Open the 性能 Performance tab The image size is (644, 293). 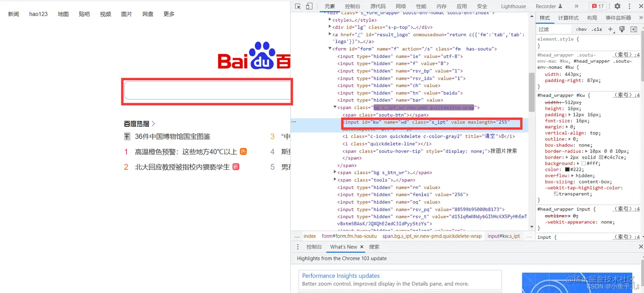click(x=421, y=6)
